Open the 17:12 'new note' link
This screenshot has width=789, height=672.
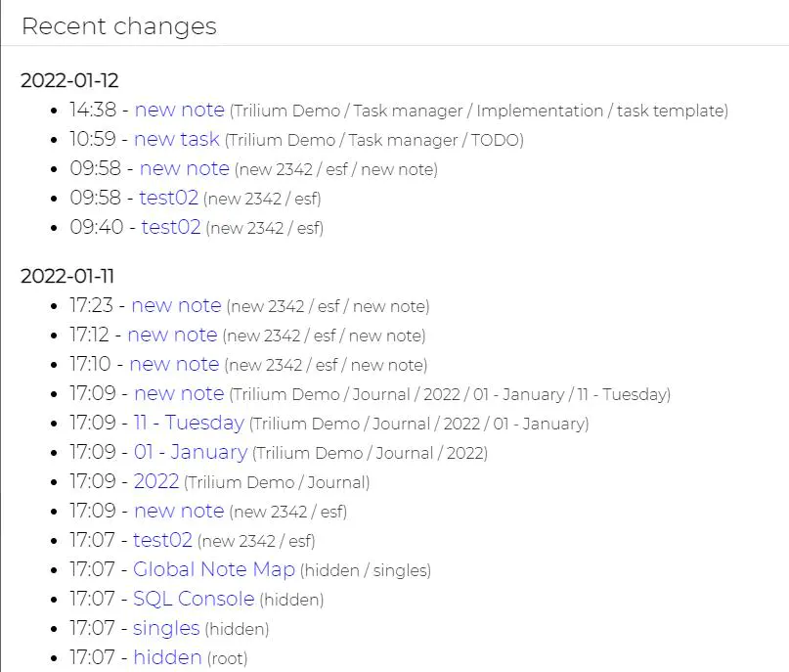(x=172, y=336)
